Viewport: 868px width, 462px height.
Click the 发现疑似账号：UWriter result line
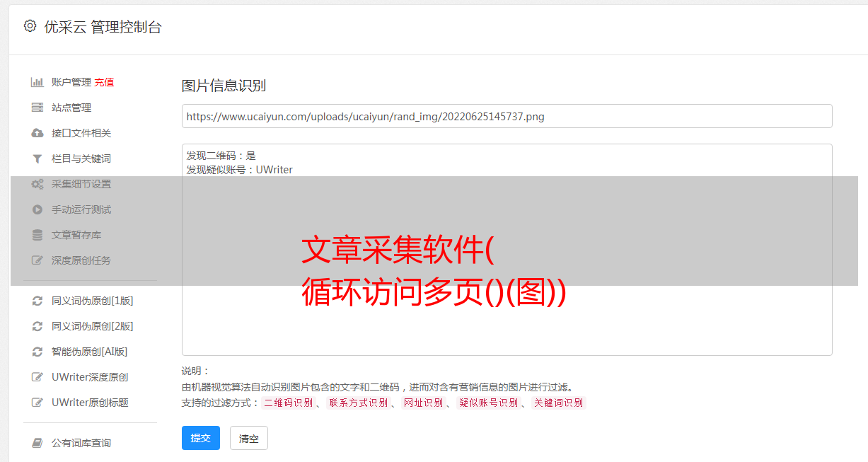point(239,170)
